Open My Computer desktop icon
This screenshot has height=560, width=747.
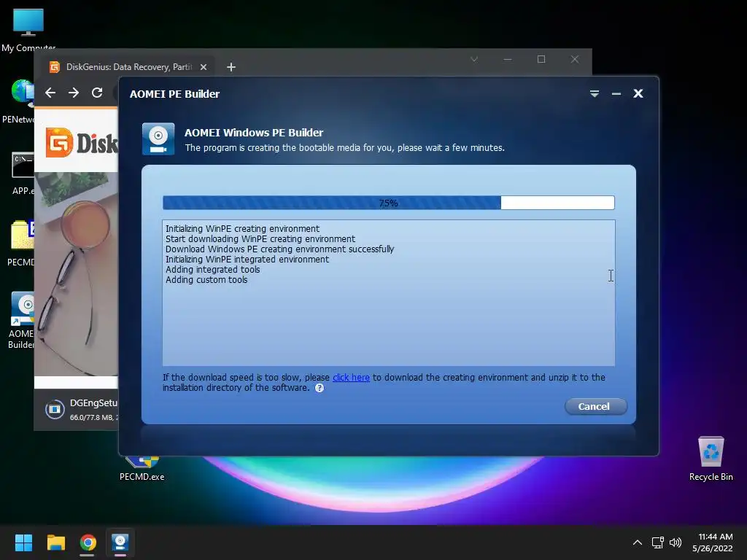pos(28,30)
